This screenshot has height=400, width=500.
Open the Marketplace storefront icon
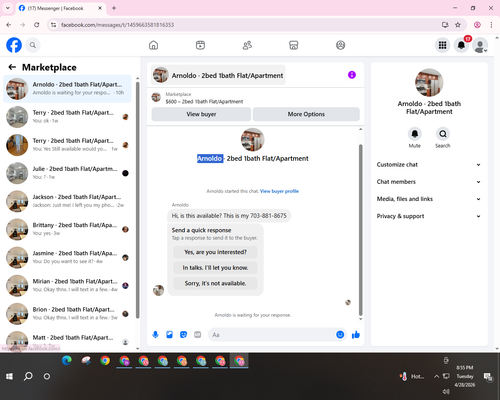(x=294, y=45)
